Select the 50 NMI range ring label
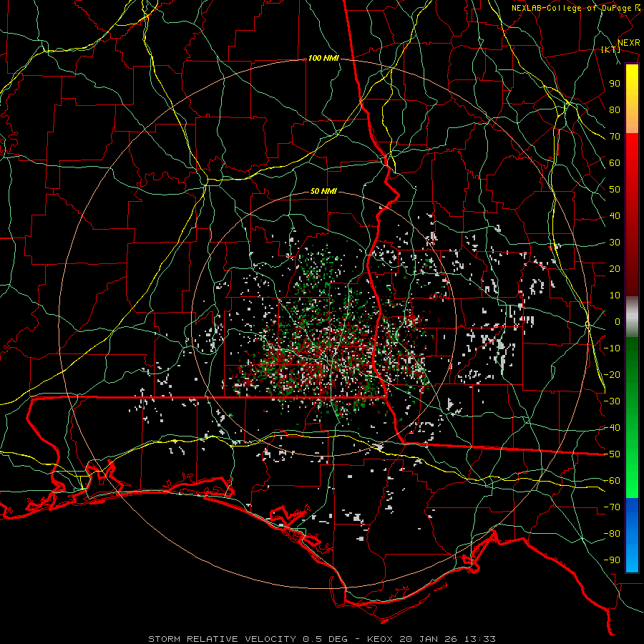Screen dimensions: 644x644 (x=323, y=191)
